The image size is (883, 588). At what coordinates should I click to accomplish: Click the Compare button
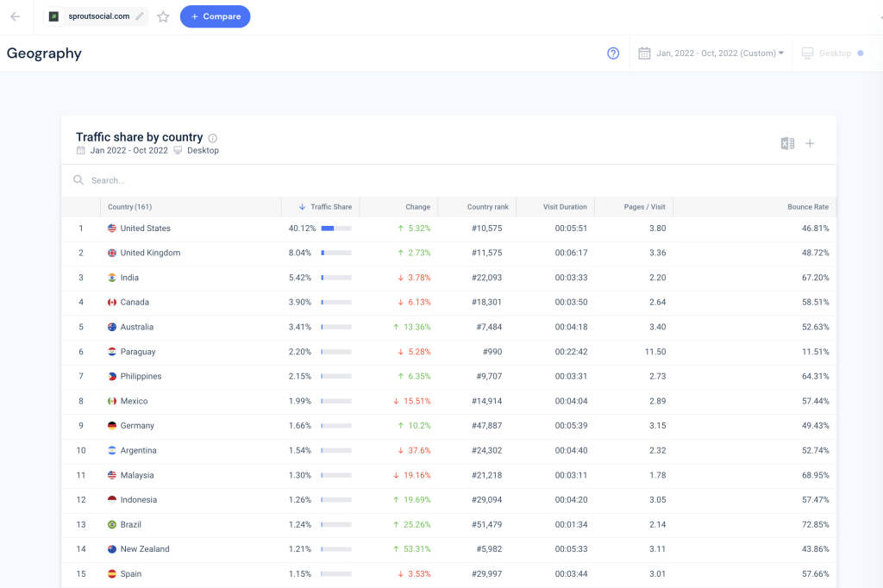point(215,16)
